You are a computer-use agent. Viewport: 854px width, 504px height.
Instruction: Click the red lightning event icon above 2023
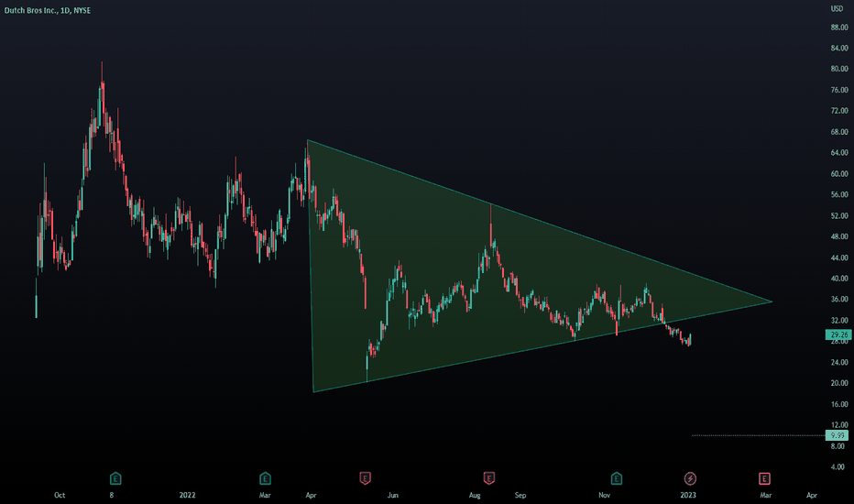pyautogui.click(x=690, y=479)
